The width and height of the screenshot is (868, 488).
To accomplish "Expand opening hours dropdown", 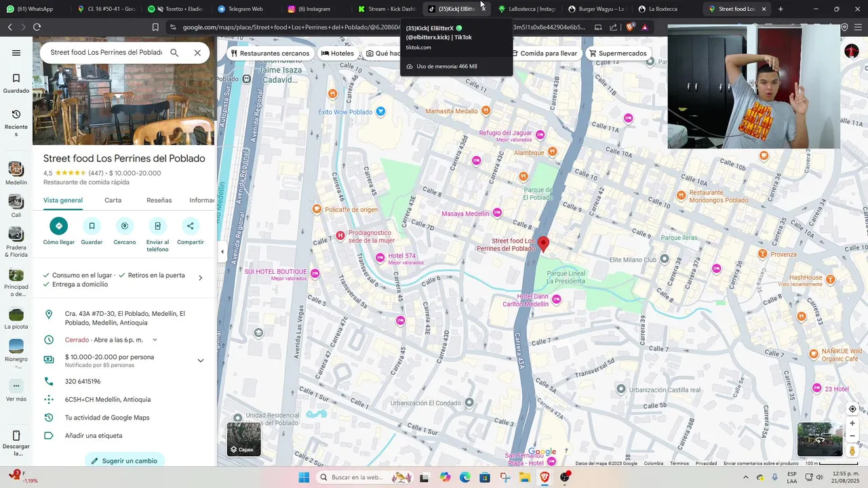I will coord(155,340).
